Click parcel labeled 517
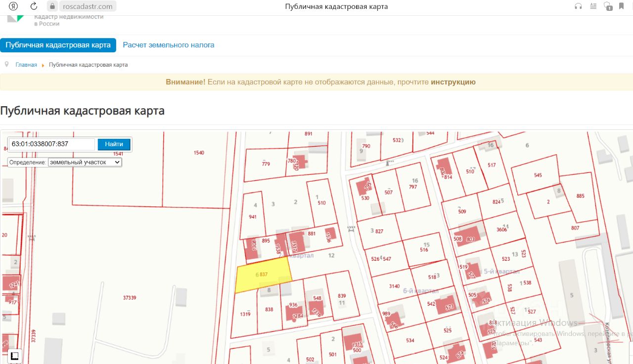Viewport: 633px width, 364px height. click(491, 165)
